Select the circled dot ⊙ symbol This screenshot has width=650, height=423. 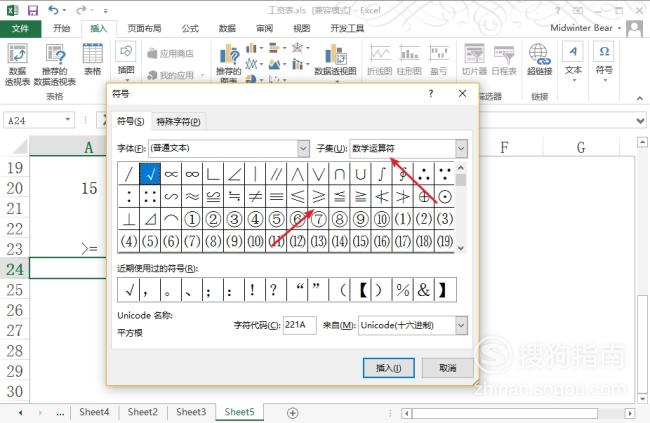point(445,196)
